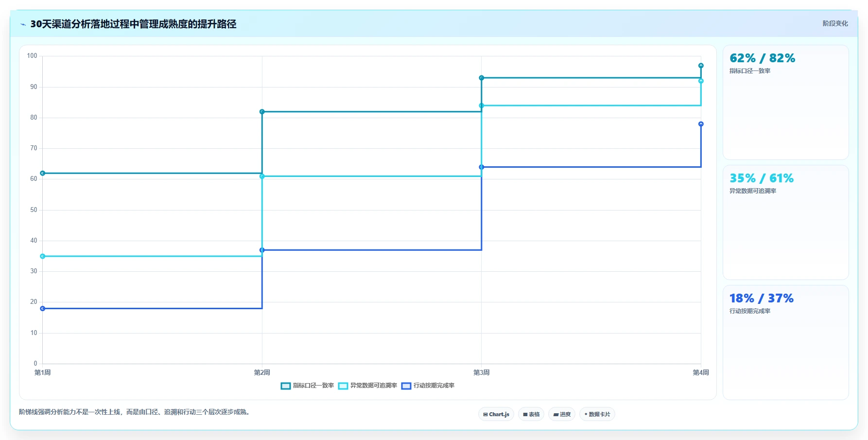
Task: Click the cyan 异常数据可追溯率 legend swatch
Action: (x=343, y=386)
